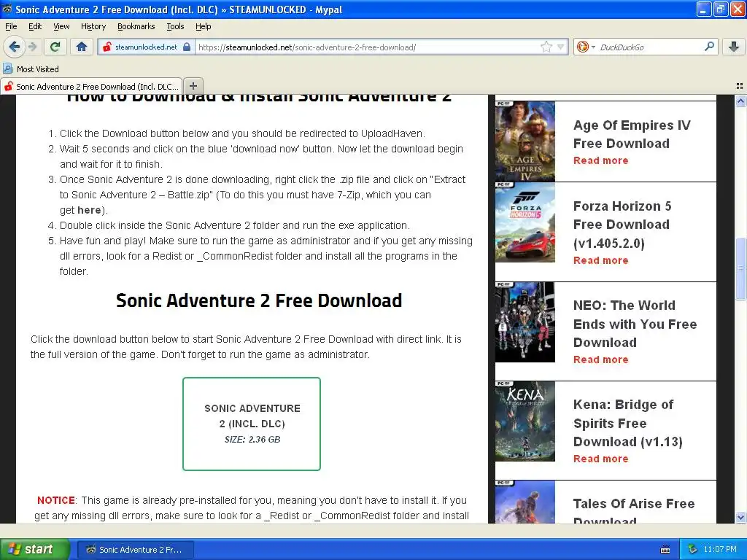Click the Sonic Adventure 2 Free Download heading
747x560 pixels.
click(259, 300)
